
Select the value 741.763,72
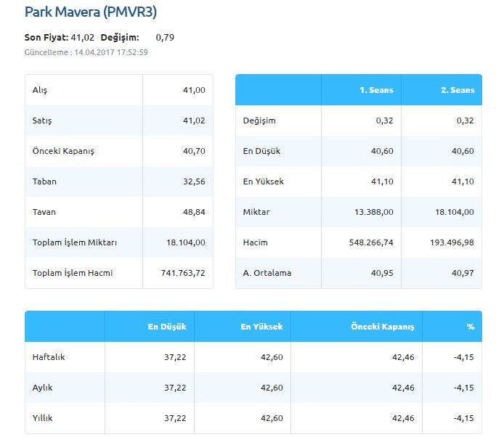pyautogui.click(x=183, y=273)
